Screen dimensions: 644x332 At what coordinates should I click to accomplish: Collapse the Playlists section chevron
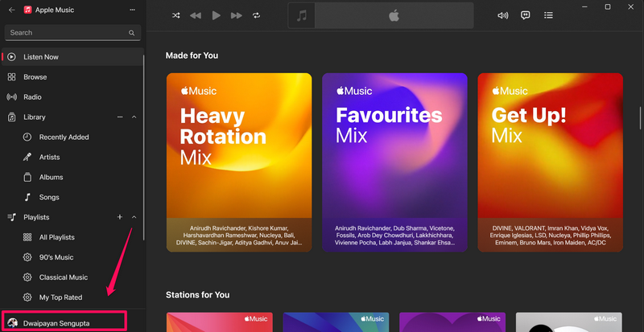[x=134, y=217]
